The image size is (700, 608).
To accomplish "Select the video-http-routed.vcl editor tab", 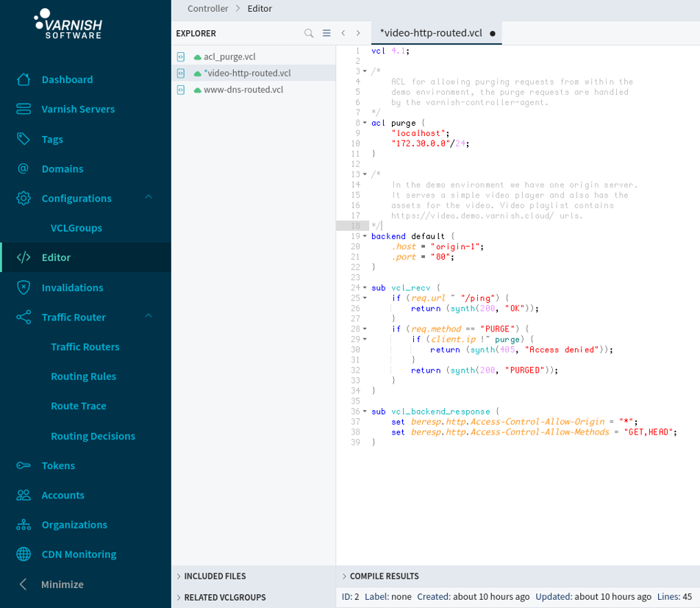I will [431, 33].
